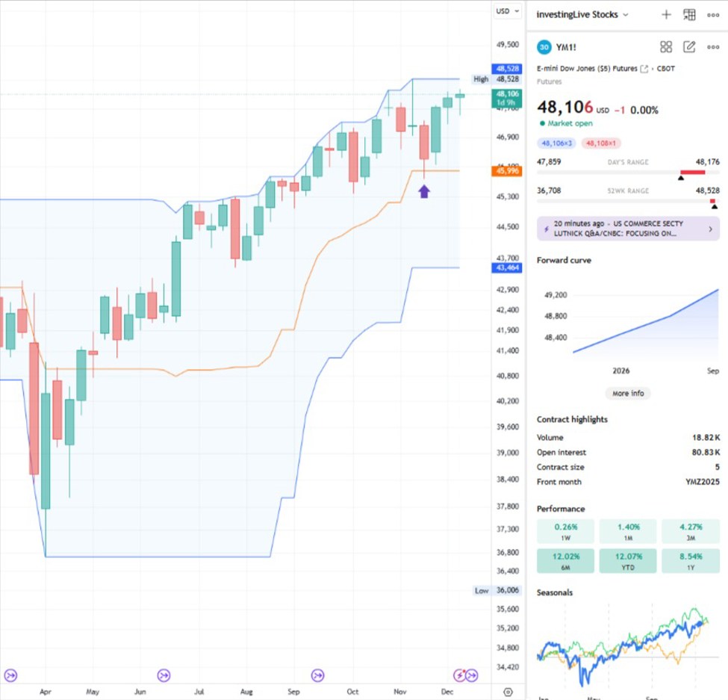Click the More info button
Image resolution: width=728 pixels, height=700 pixels.
coord(627,393)
